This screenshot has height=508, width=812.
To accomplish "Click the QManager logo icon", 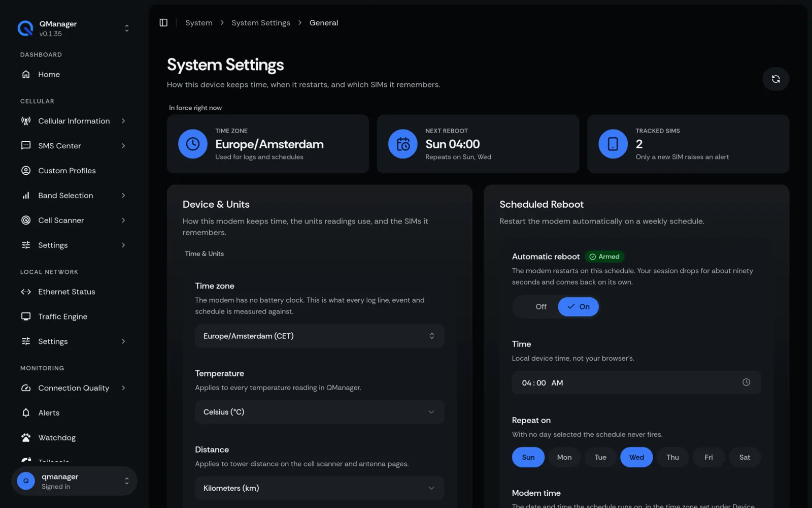I will 25,28.
